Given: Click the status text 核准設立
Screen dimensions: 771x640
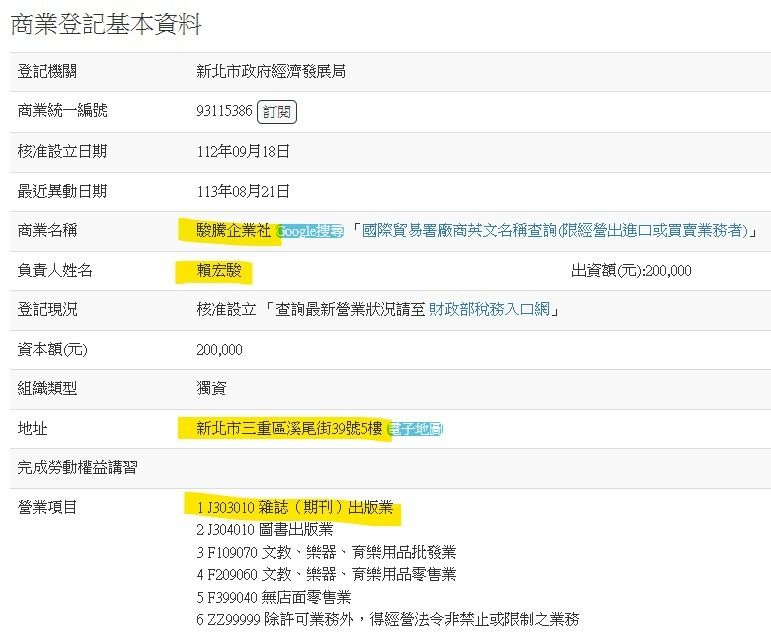Looking at the screenshot, I should coord(226,309).
